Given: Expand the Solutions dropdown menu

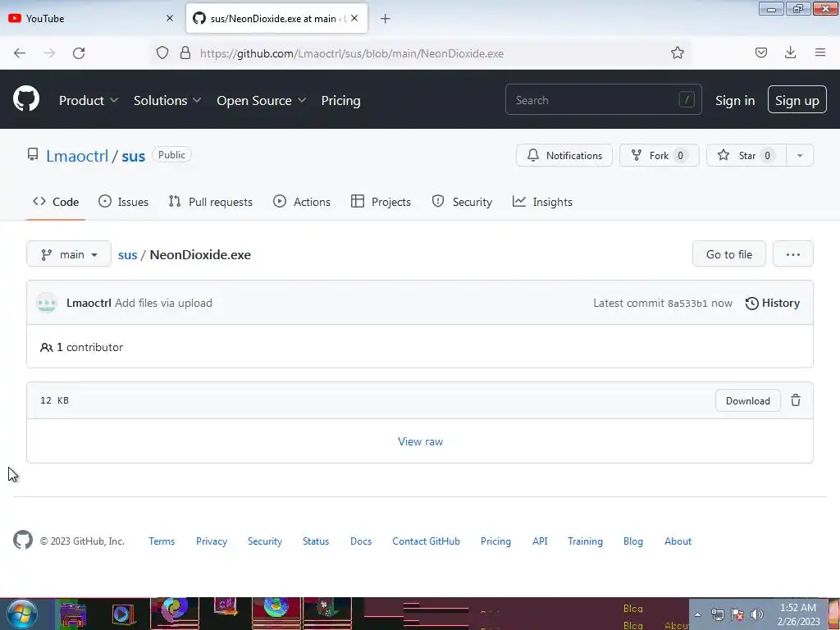Looking at the screenshot, I should pos(167,101).
